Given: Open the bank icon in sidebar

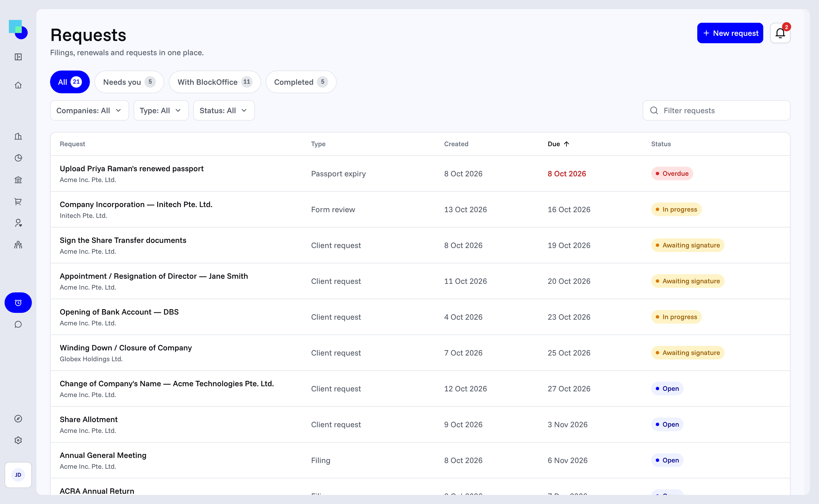Looking at the screenshot, I should point(18,180).
